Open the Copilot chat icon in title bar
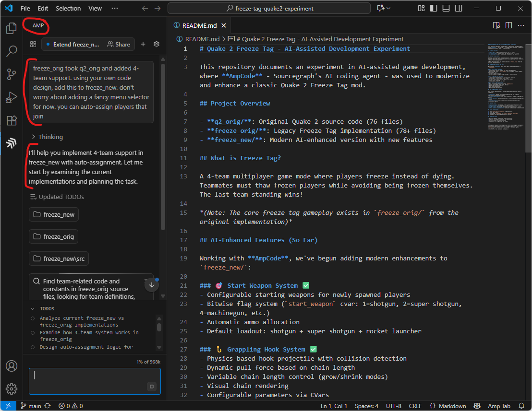Screen dimensions: 532x411 (x=381, y=8)
